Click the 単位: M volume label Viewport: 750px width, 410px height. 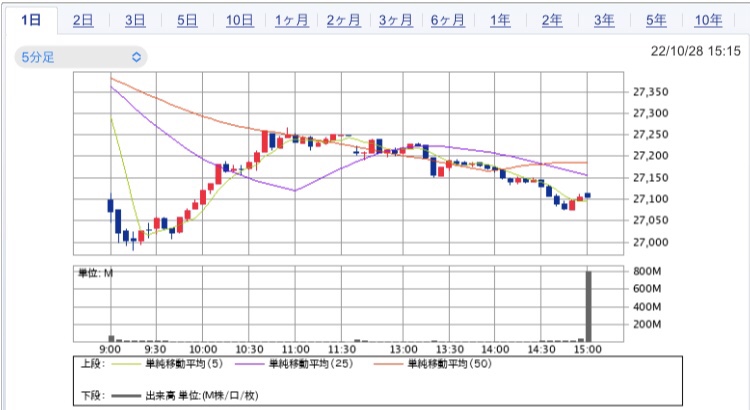click(x=96, y=273)
